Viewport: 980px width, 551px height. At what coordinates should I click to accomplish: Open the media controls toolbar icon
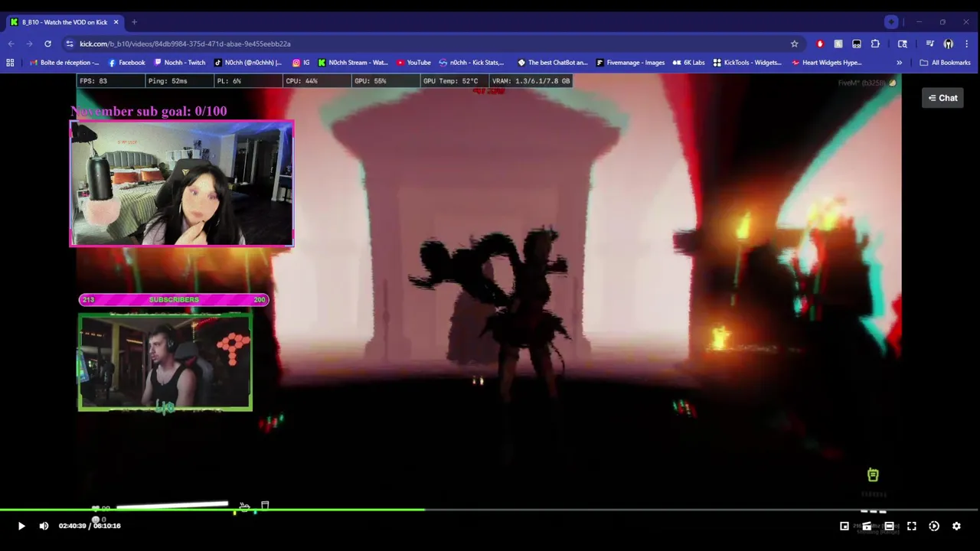click(930, 44)
